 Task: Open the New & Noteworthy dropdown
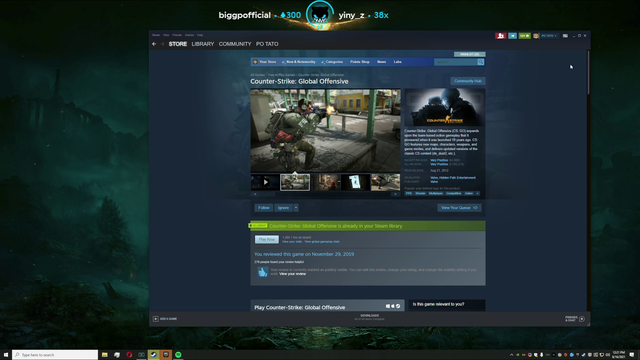point(299,62)
